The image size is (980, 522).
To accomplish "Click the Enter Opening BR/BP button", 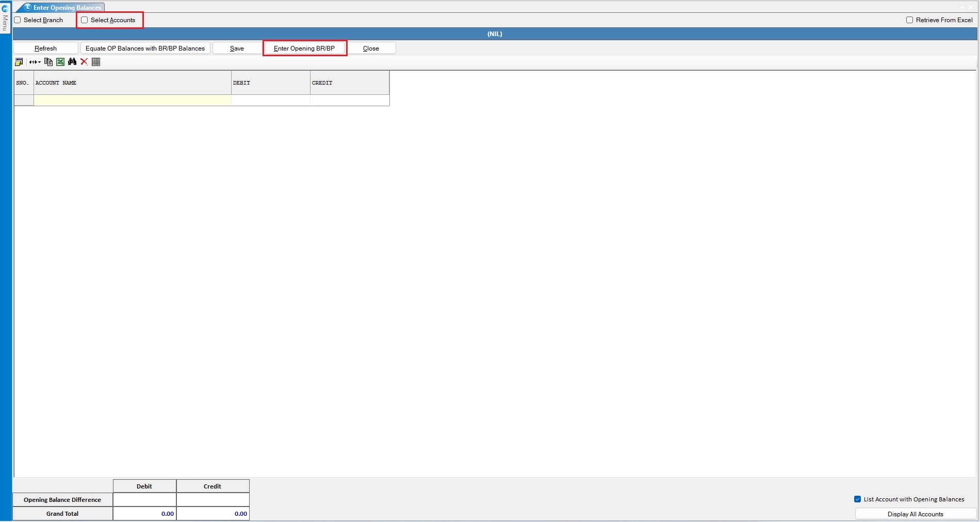I will 304,48.
